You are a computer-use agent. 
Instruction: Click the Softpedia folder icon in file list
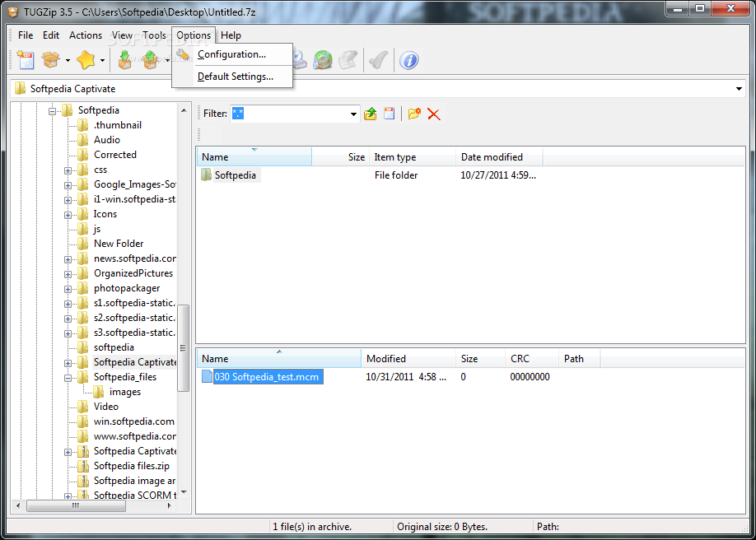pos(206,175)
